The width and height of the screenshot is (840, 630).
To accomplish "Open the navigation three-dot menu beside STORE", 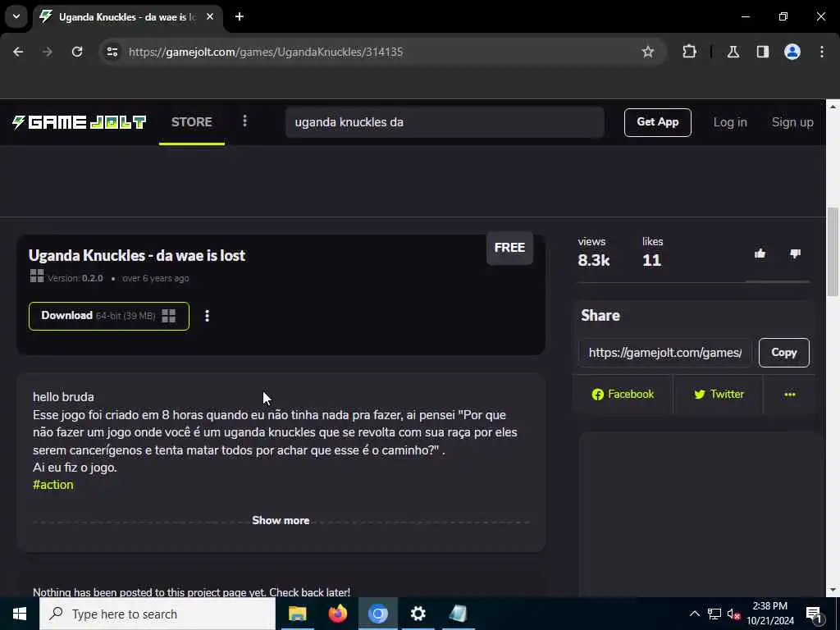I will (244, 121).
